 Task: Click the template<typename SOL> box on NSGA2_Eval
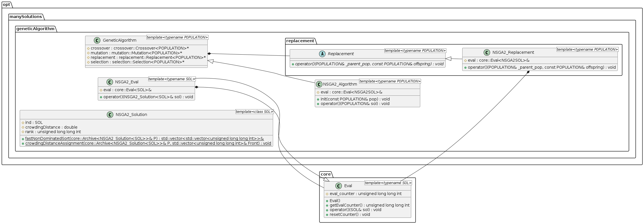[172, 79]
